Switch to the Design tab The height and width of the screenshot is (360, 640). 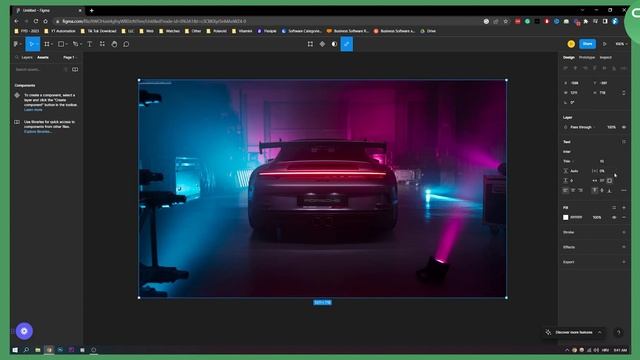pos(569,58)
